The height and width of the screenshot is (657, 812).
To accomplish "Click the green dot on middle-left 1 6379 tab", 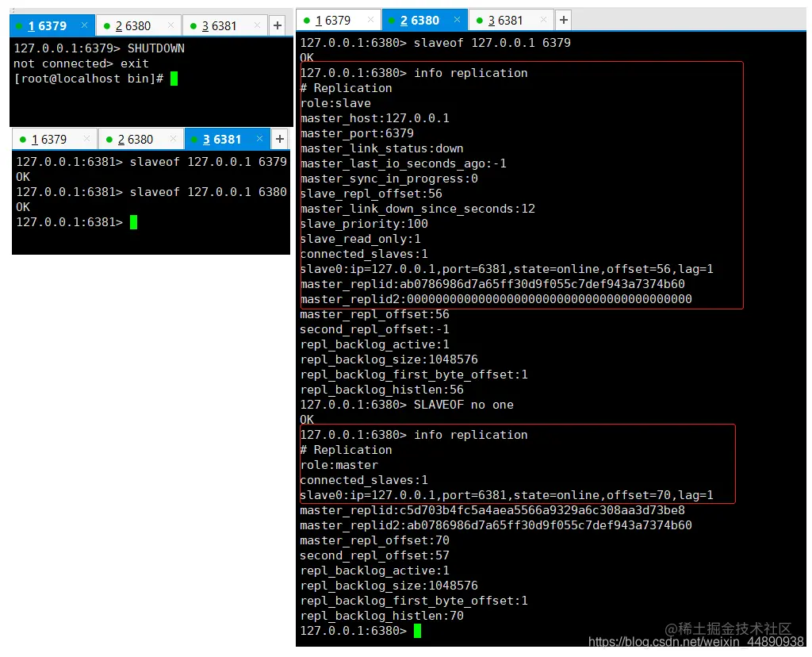I will 22,140.
